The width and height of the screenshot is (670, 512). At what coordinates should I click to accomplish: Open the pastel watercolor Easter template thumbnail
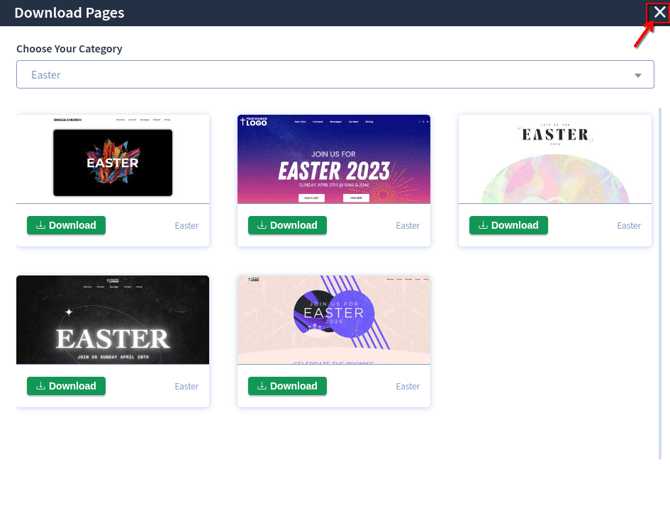click(x=554, y=160)
